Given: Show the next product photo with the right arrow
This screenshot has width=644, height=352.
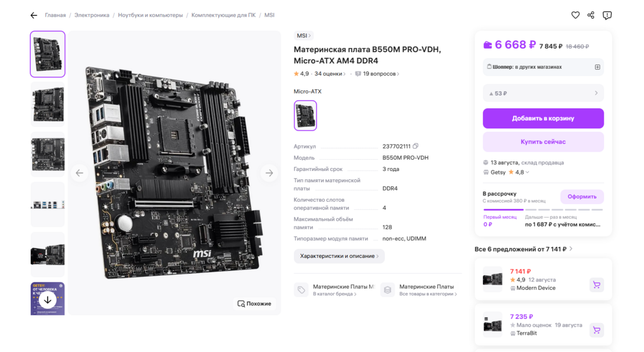Looking at the screenshot, I should (269, 173).
